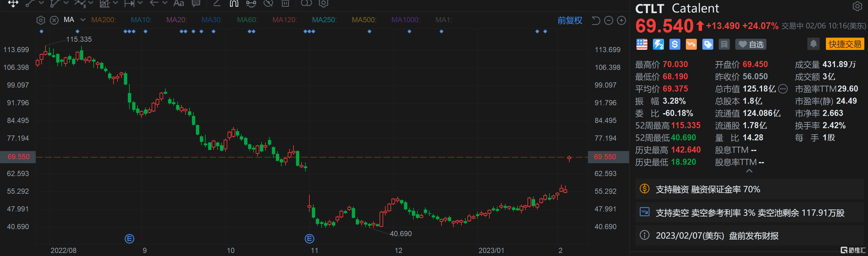Select the magnet snap drawing tool
This screenshot has height=256, width=868.
point(234,3)
